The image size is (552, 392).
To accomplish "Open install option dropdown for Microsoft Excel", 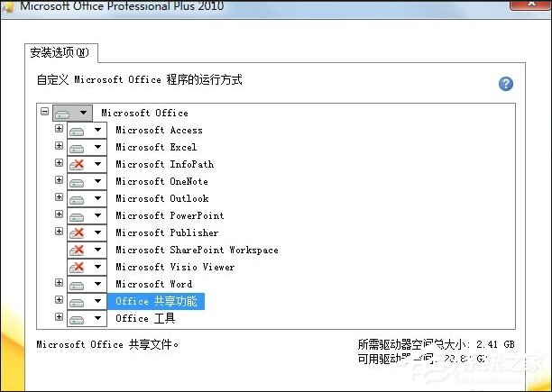I will tap(87, 147).
